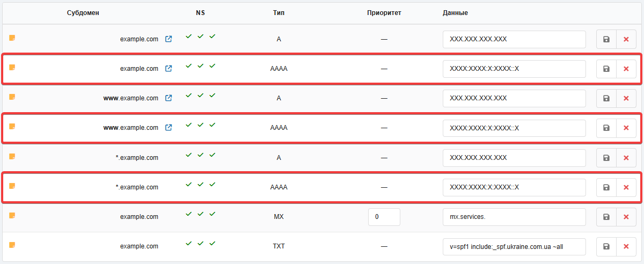Viewport: 644px width, 264px height.
Task: Edit the mx.services. data field
Action: click(x=514, y=217)
